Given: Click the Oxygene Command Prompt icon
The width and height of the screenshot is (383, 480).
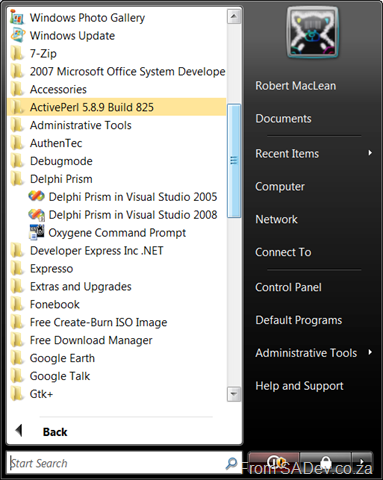Looking at the screenshot, I should click(x=37, y=232).
